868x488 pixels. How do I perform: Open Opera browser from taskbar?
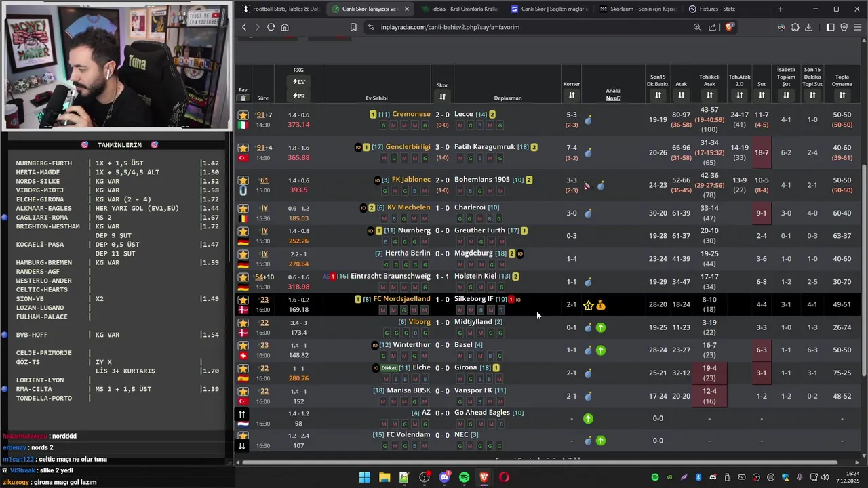coord(504,477)
